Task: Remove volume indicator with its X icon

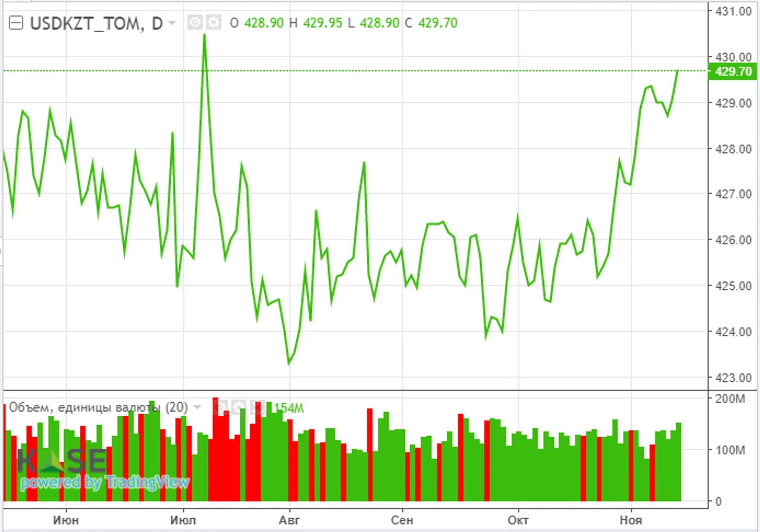Action: coord(257,407)
